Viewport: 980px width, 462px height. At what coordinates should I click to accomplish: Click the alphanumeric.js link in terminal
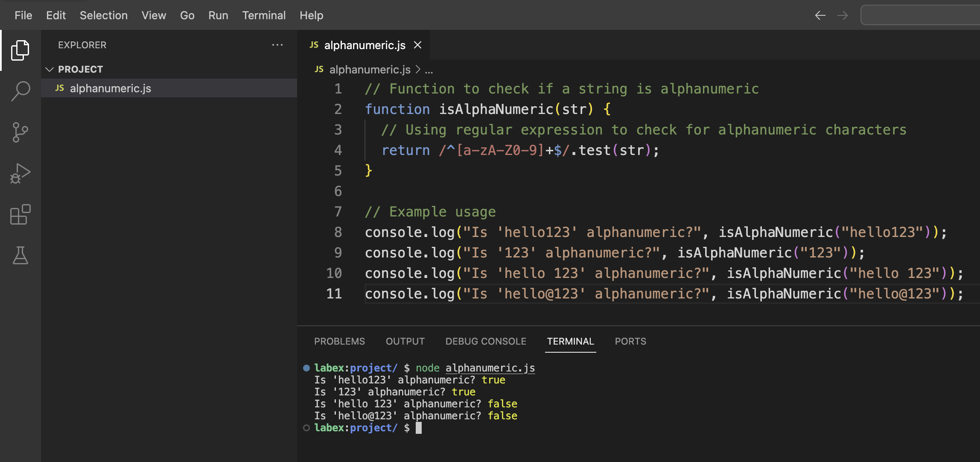[490, 368]
